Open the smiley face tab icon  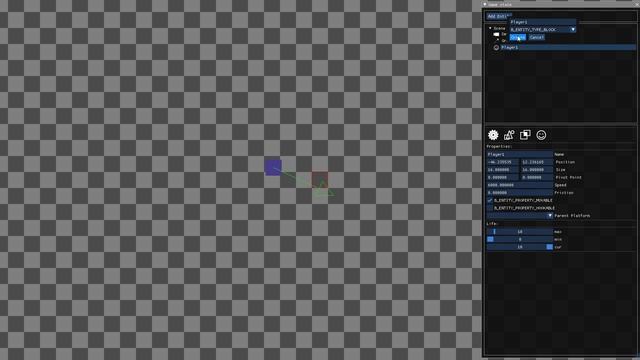(x=541, y=135)
